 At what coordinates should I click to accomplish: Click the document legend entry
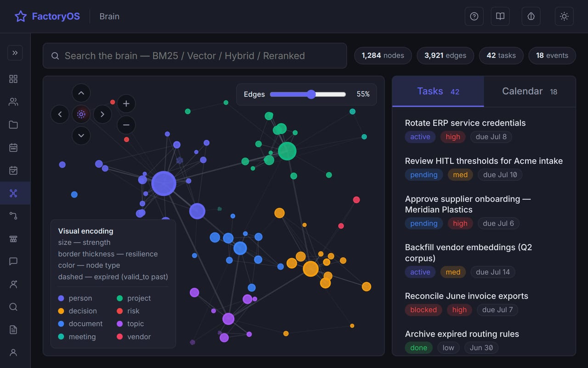(x=80, y=324)
